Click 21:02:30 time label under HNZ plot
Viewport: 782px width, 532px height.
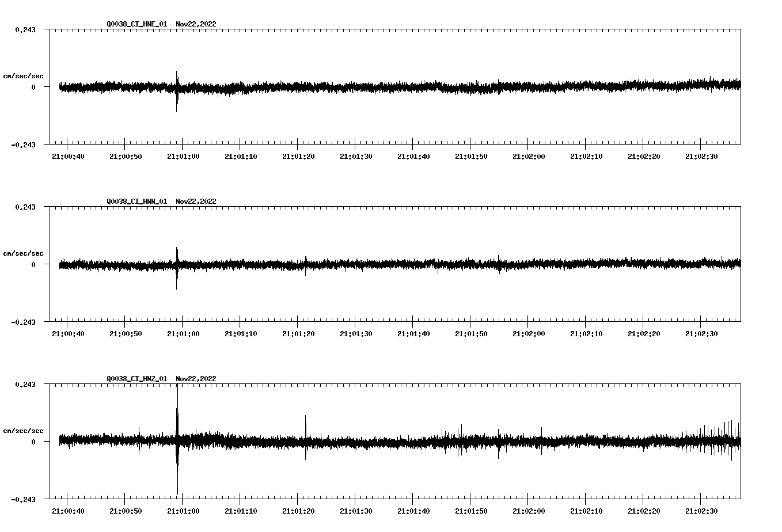(x=701, y=511)
